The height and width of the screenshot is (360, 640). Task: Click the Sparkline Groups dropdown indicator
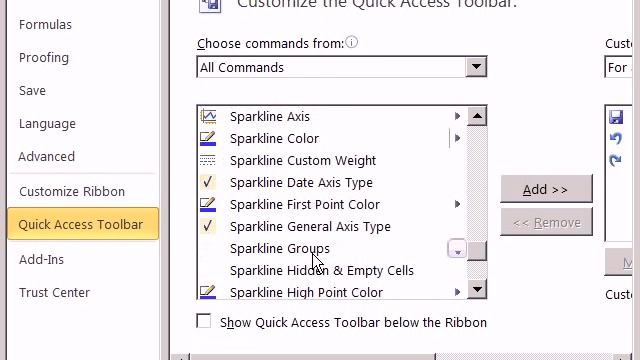point(457,249)
